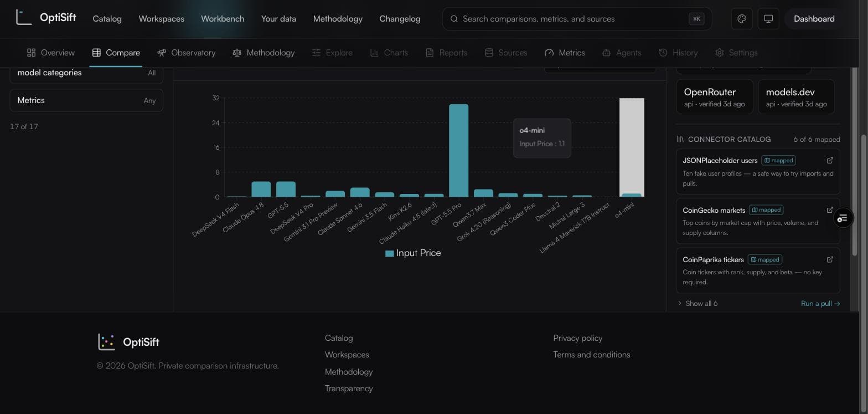This screenshot has width=868, height=414.
Task: Click the Claude Sonnet 4.6 bar
Action: pyautogui.click(x=360, y=192)
